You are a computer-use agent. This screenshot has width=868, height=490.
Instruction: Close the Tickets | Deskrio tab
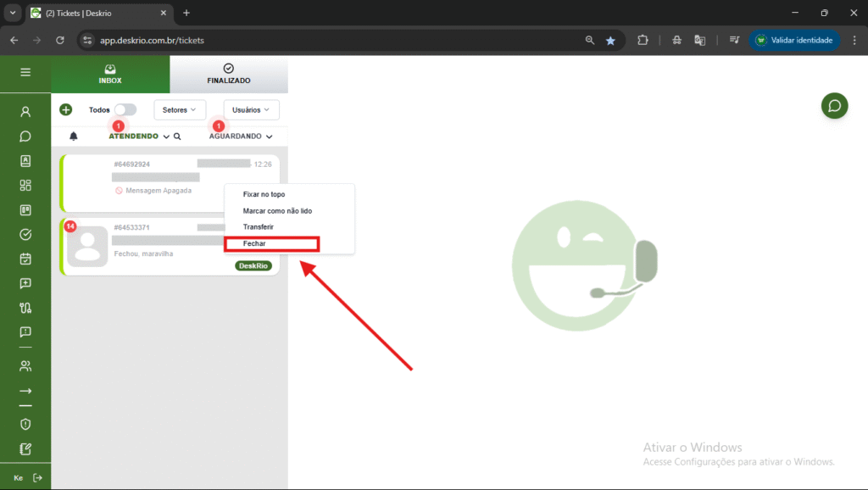tap(164, 13)
